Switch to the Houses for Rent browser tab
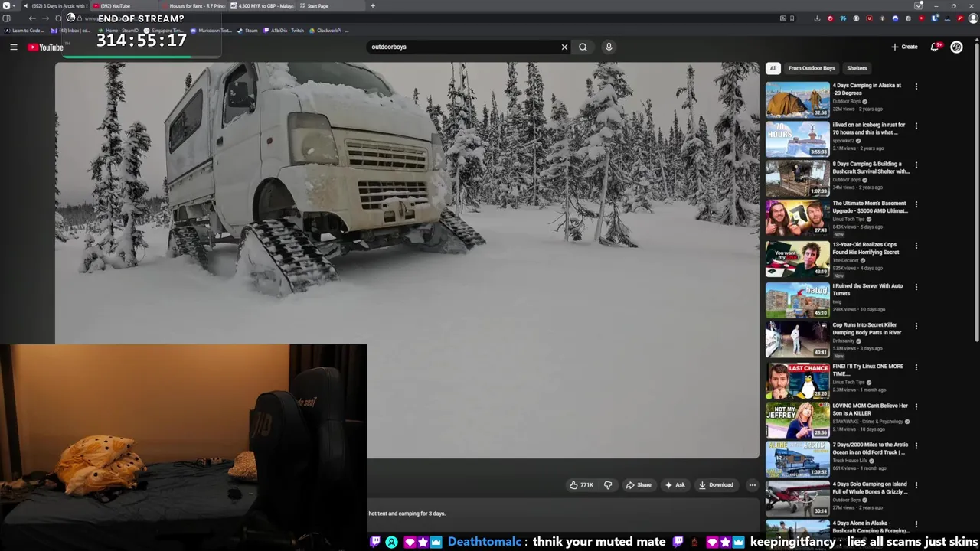 coord(194,6)
